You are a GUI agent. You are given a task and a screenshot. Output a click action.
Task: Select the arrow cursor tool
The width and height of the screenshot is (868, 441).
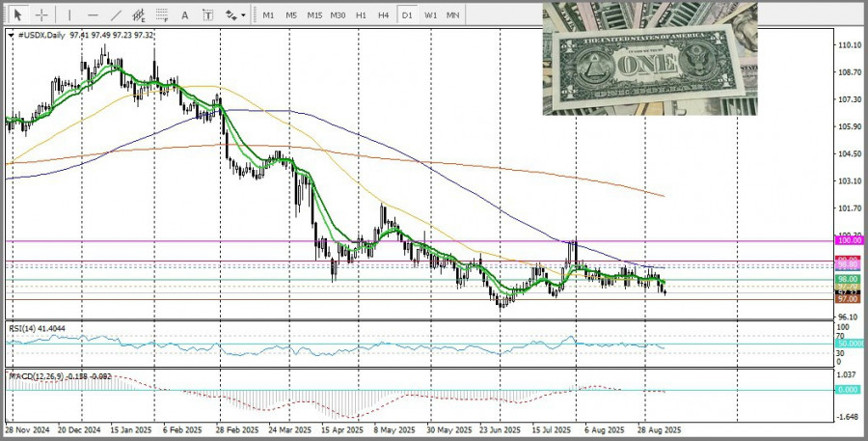click(18, 15)
